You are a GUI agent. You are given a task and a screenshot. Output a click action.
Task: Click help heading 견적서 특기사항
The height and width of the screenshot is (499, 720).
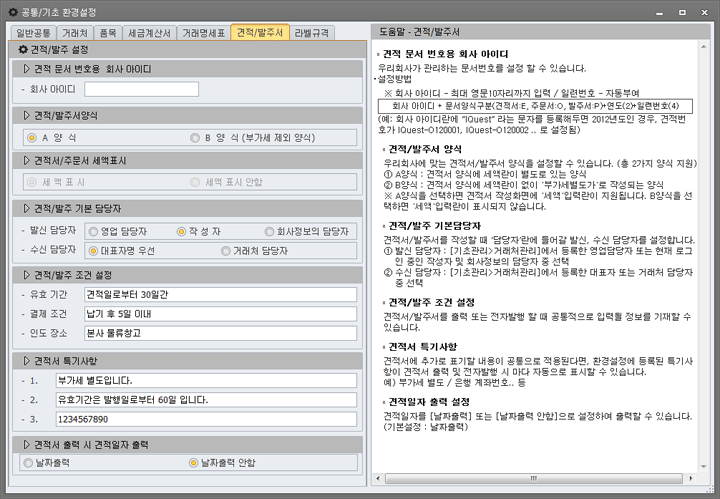coord(423,347)
